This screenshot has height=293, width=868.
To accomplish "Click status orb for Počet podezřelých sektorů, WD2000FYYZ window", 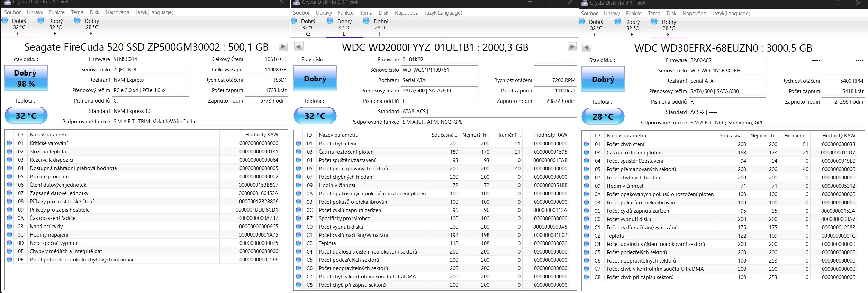I will 298,260.
